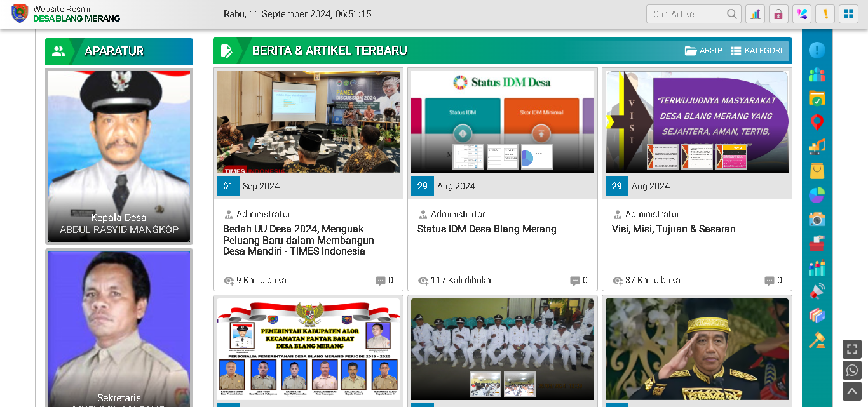Click the comment count on Bedah UU Desa card
Image resolution: width=868 pixels, height=407 pixels.
coord(384,280)
